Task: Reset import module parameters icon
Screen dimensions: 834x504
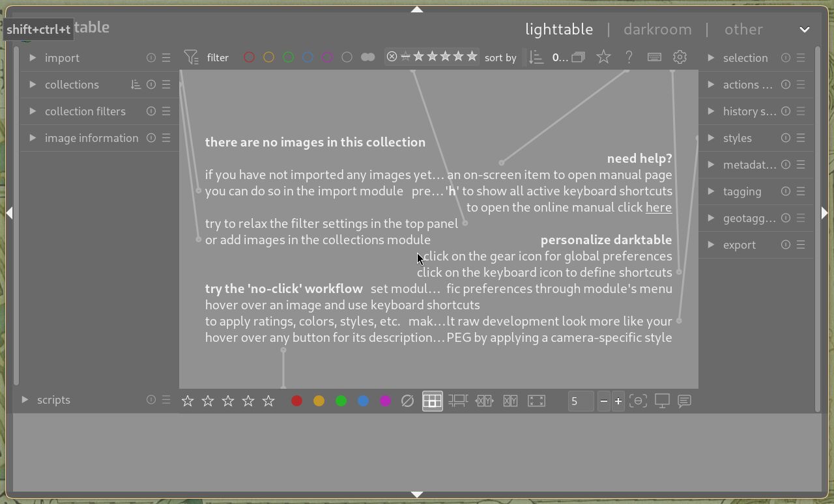Action: (x=151, y=58)
